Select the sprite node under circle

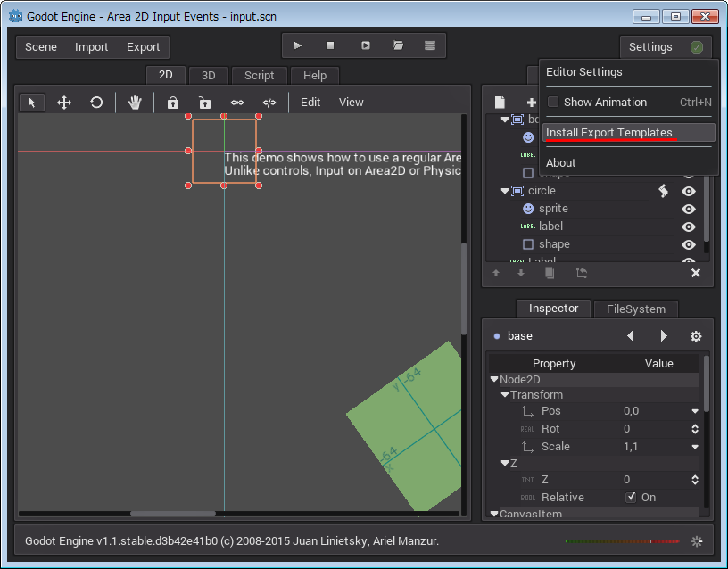coord(553,209)
